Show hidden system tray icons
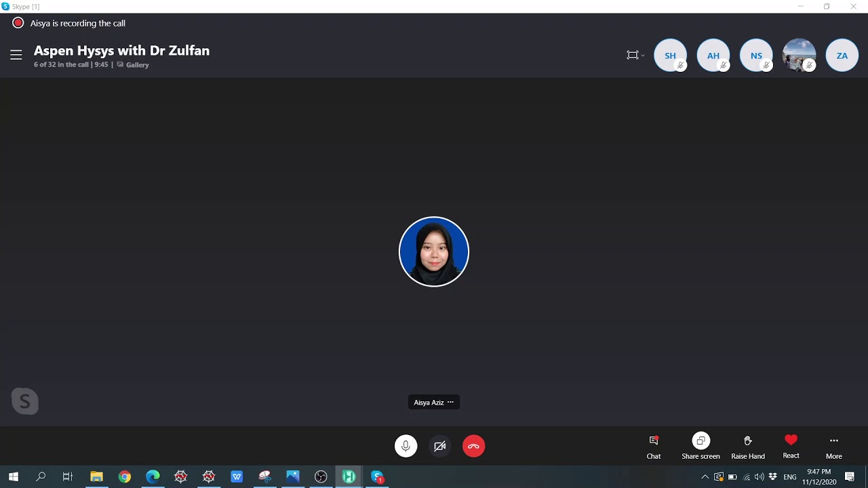 click(x=705, y=477)
